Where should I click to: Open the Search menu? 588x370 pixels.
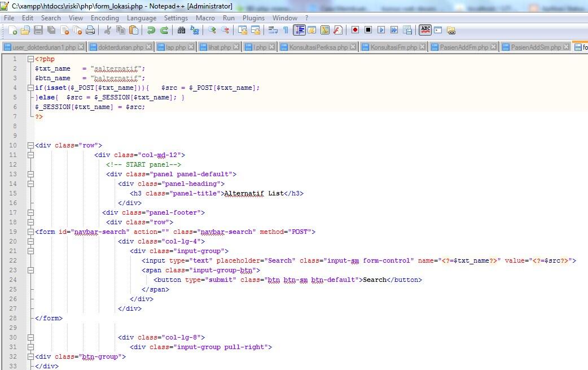(x=51, y=18)
